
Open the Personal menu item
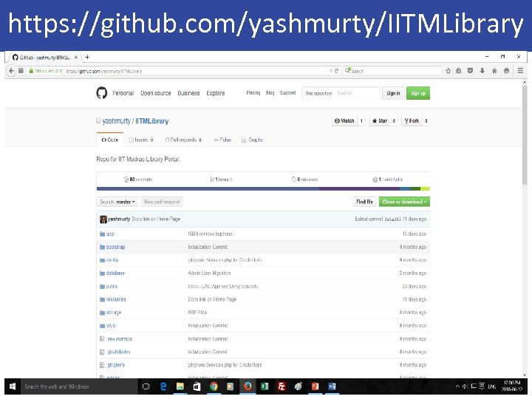click(123, 93)
